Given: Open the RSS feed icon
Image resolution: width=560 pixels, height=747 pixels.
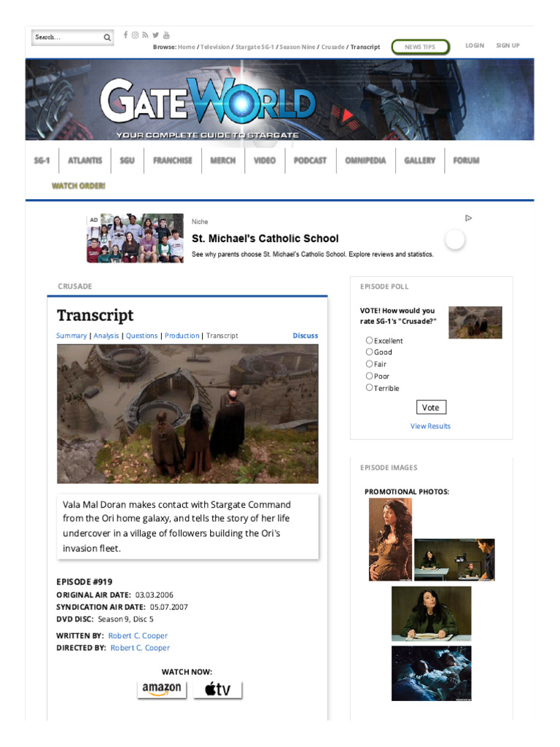Looking at the screenshot, I should click(145, 35).
